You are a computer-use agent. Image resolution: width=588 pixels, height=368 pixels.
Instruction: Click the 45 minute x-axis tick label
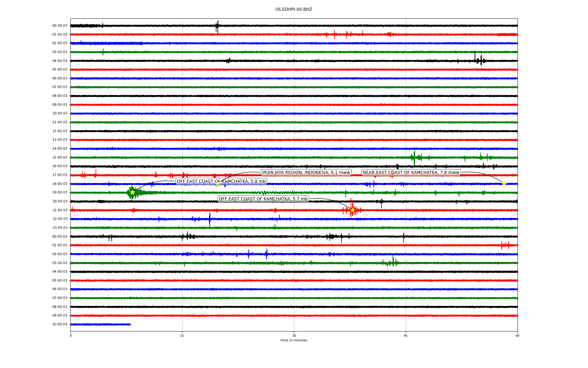406,335
